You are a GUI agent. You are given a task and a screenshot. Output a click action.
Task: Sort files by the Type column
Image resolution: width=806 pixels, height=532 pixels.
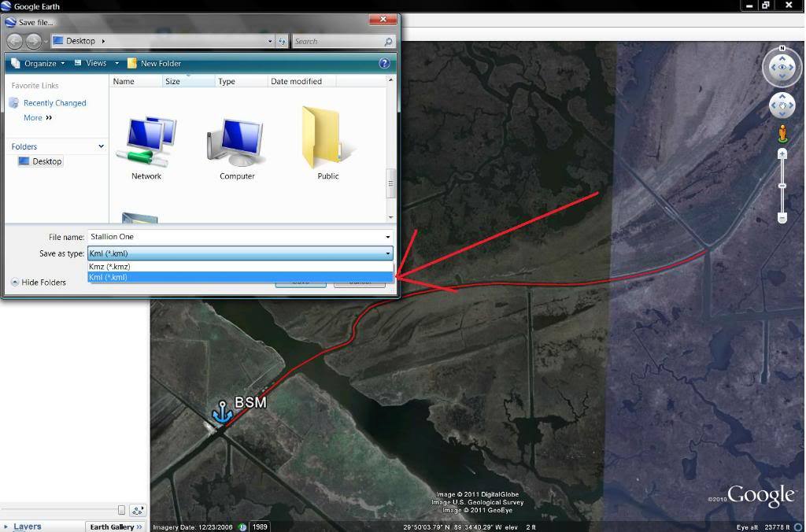[241, 81]
